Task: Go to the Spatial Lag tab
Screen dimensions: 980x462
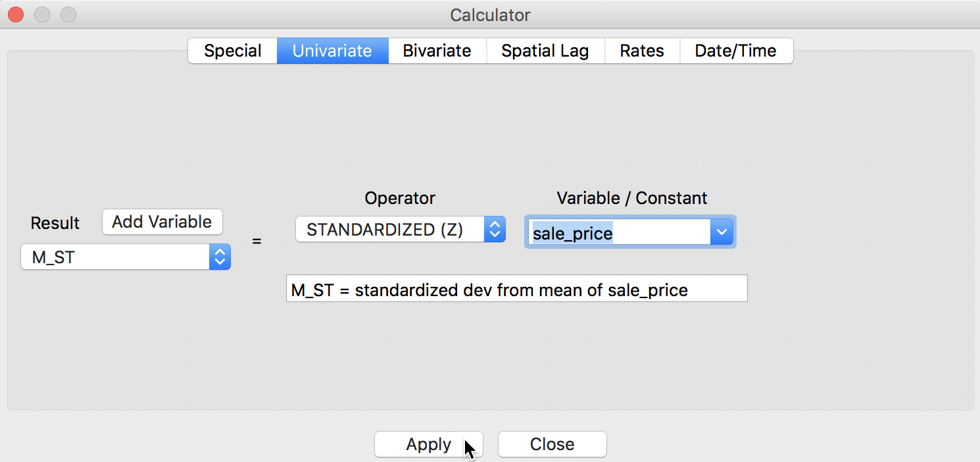Action: click(x=545, y=51)
